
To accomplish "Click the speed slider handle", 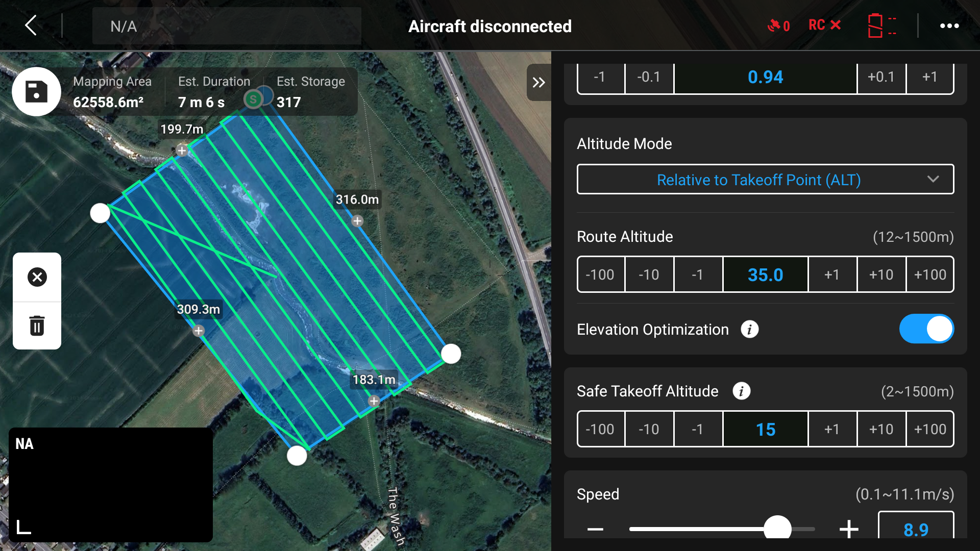I will click(x=777, y=529).
